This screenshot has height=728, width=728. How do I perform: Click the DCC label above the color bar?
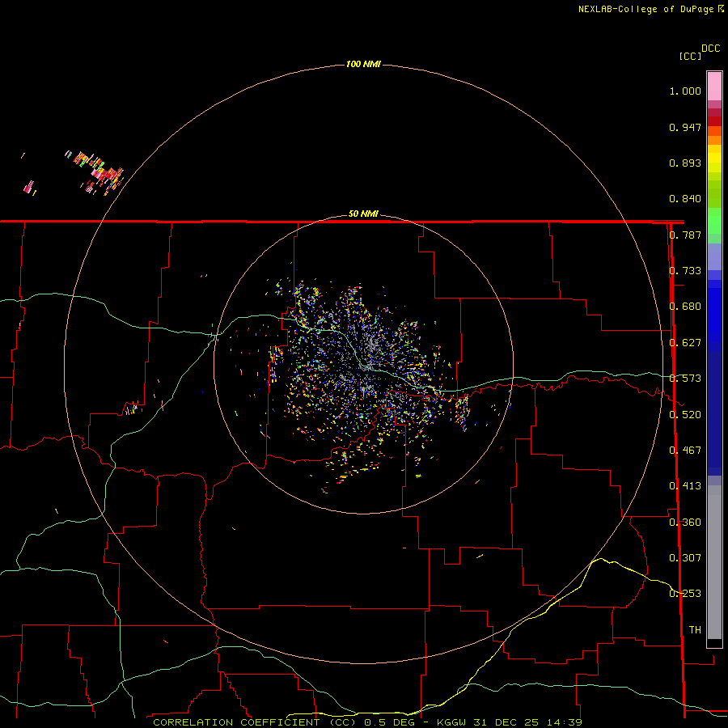[710, 49]
